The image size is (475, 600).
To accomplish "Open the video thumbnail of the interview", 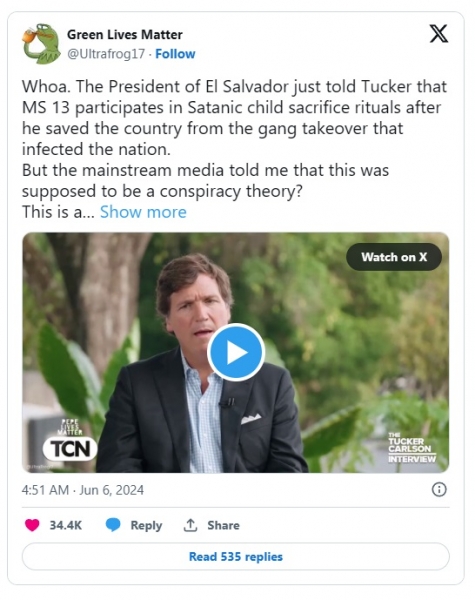I will tap(236, 352).
